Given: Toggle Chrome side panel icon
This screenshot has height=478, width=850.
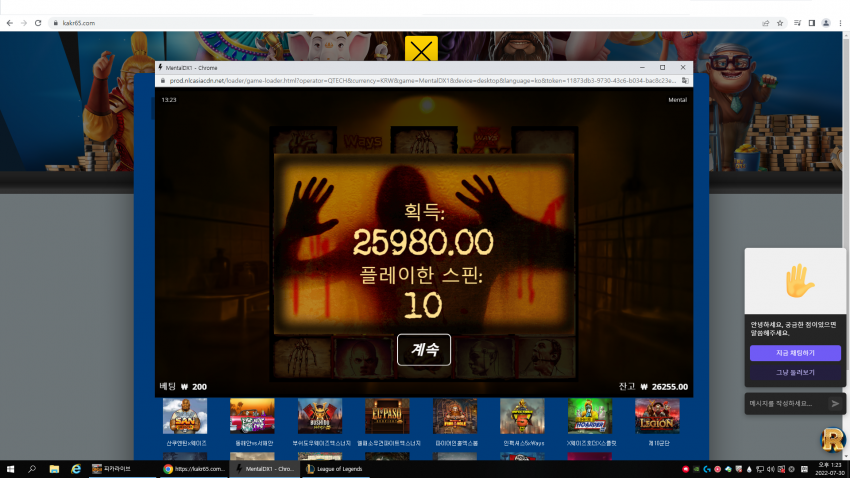Looking at the screenshot, I should pos(812,23).
